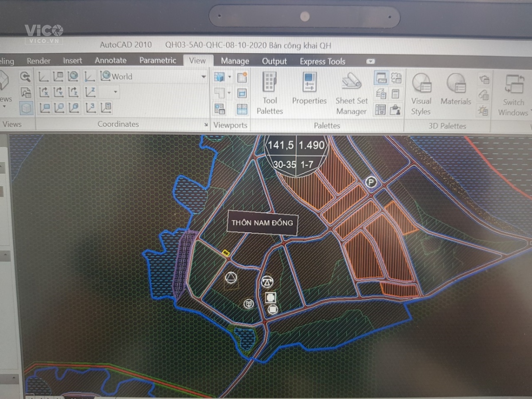Open UCS Icon Properties button
This screenshot has height=399, width=532.
(106, 108)
